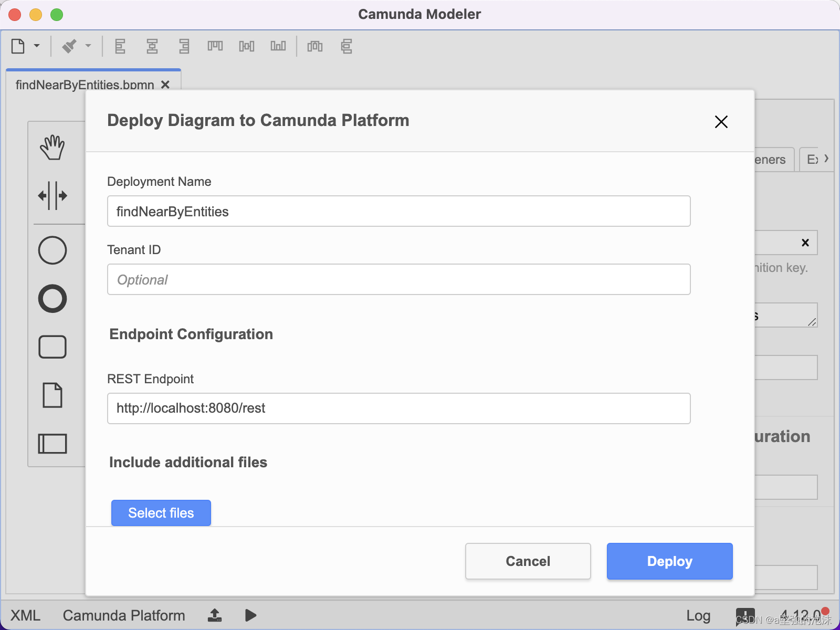Screen dimensions: 840x630
Task: Clear the properties field with x button
Action: (x=805, y=243)
